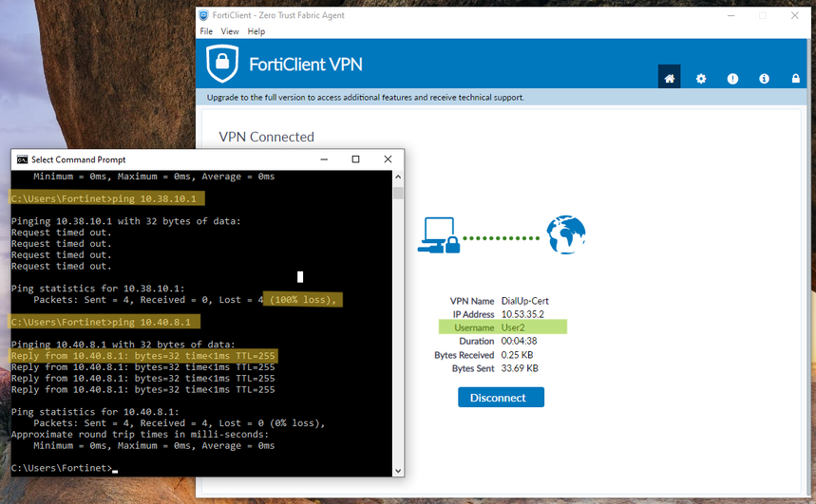Open the View menu
This screenshot has height=504, width=816.
point(230,31)
